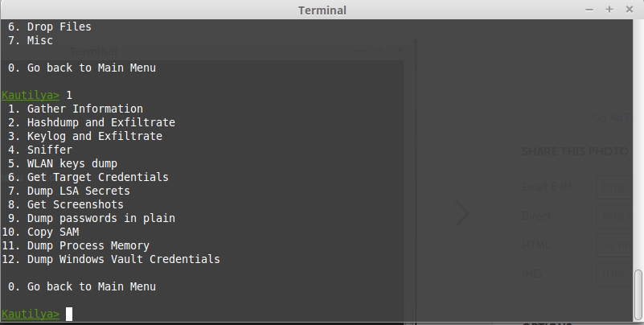Maximize the Terminal window with plus icon

pyautogui.click(x=609, y=10)
